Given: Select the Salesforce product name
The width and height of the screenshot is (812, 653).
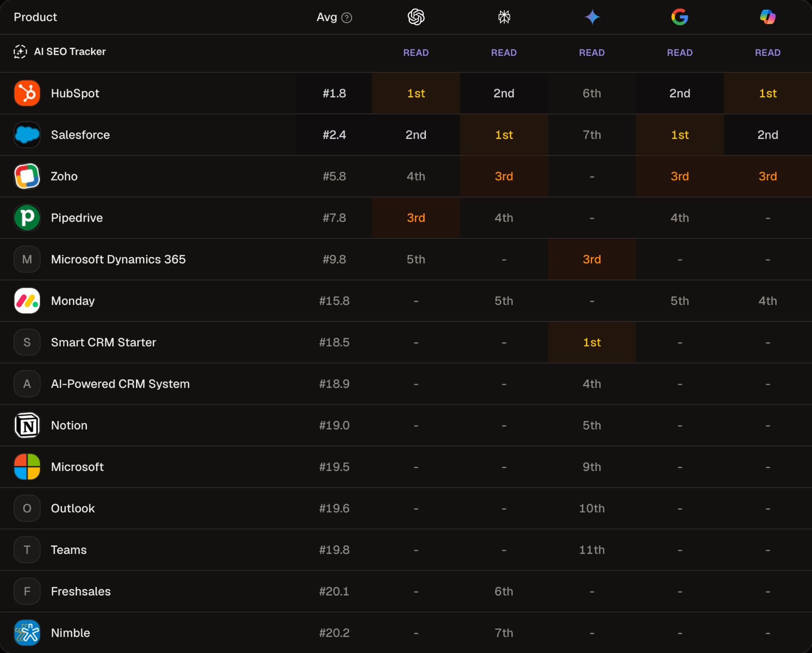Looking at the screenshot, I should 80,134.
